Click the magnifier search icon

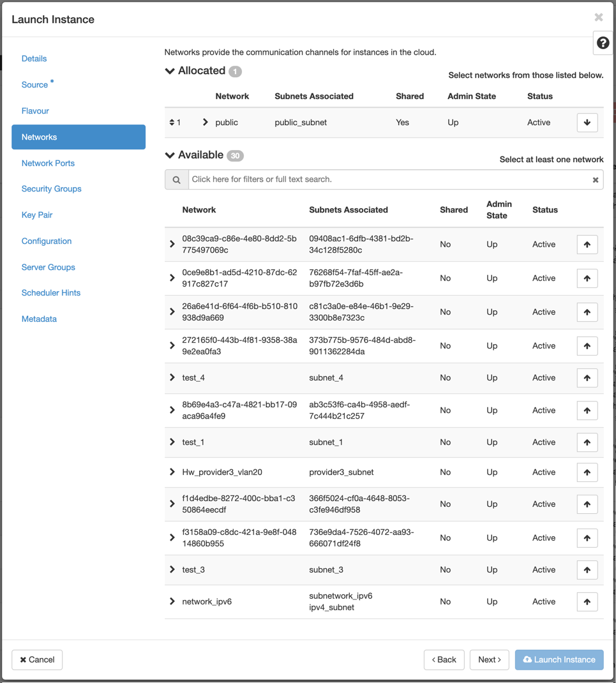tap(176, 179)
